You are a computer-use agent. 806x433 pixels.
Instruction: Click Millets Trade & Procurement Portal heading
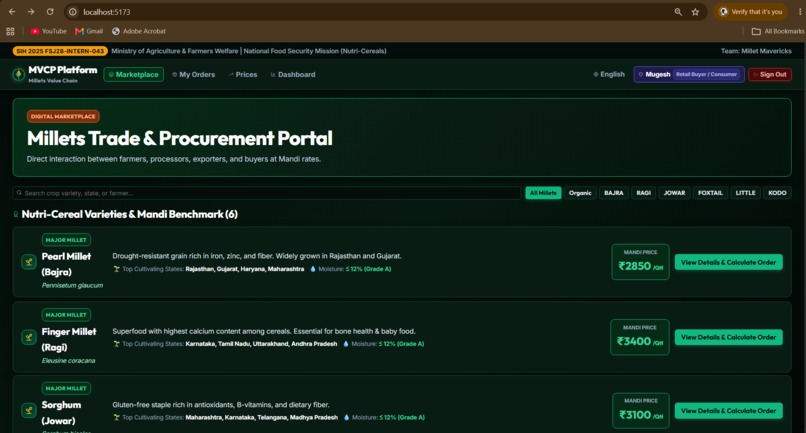[180, 138]
